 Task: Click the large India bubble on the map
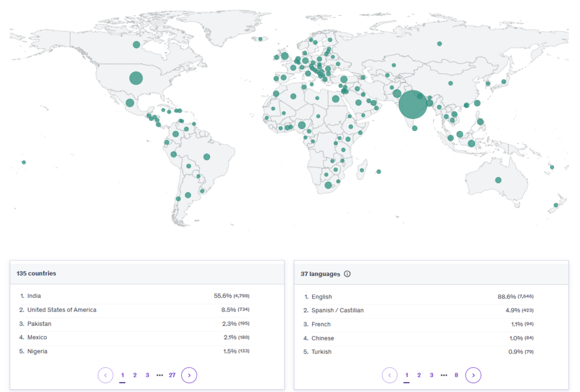[412, 105]
